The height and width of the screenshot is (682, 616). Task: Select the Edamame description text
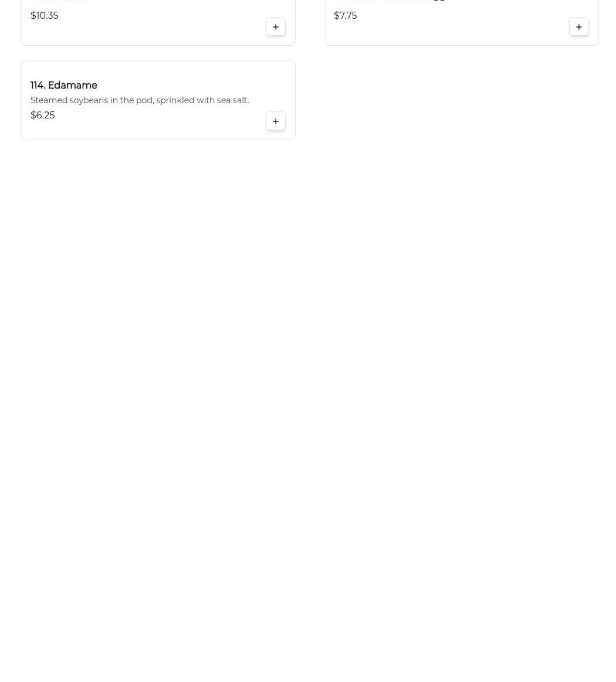[140, 100]
